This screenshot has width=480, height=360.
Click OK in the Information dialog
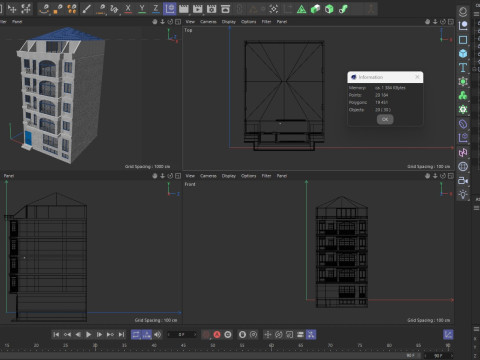pos(385,119)
